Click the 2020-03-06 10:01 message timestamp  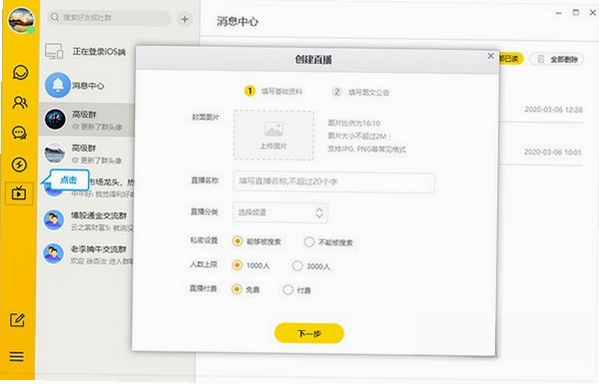coord(553,152)
